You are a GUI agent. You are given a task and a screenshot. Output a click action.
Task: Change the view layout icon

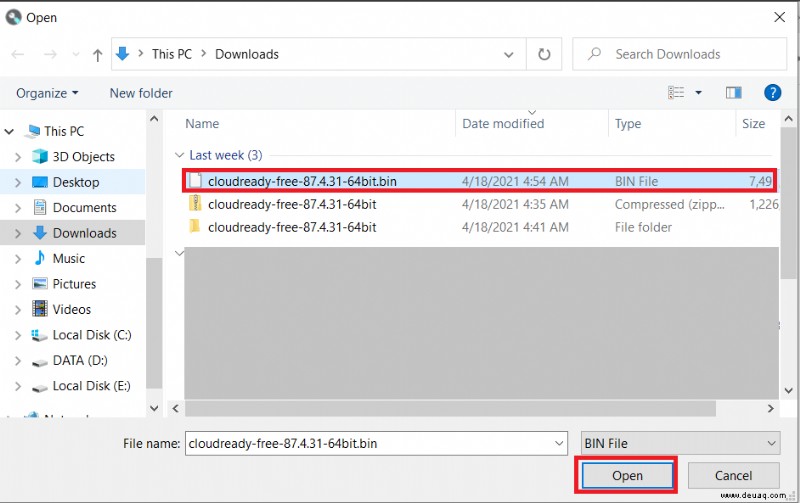(676, 92)
